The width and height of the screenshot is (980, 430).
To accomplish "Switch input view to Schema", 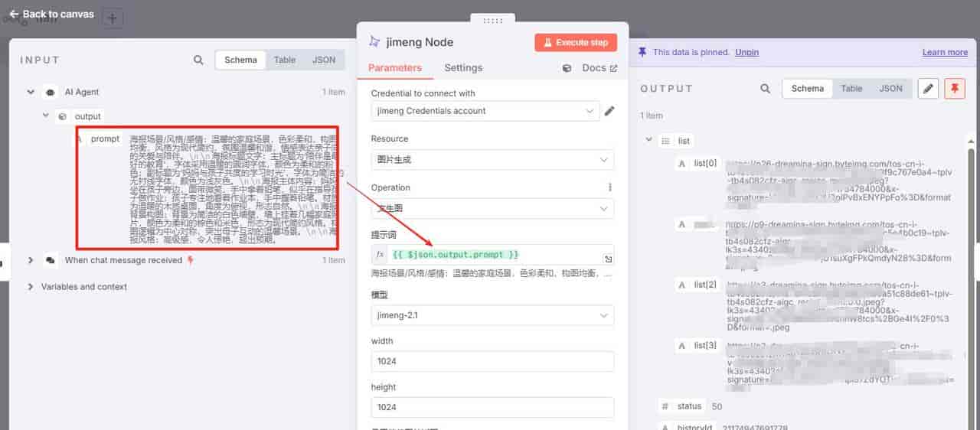I will pyautogui.click(x=240, y=60).
